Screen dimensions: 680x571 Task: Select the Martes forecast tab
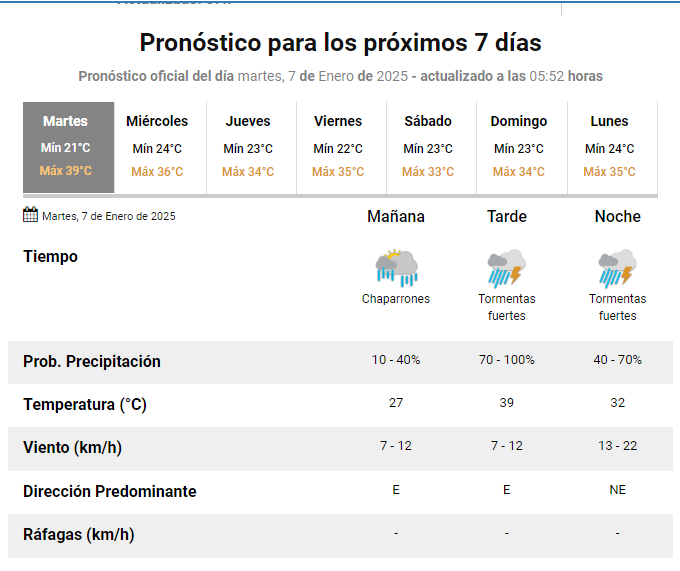coord(66,146)
